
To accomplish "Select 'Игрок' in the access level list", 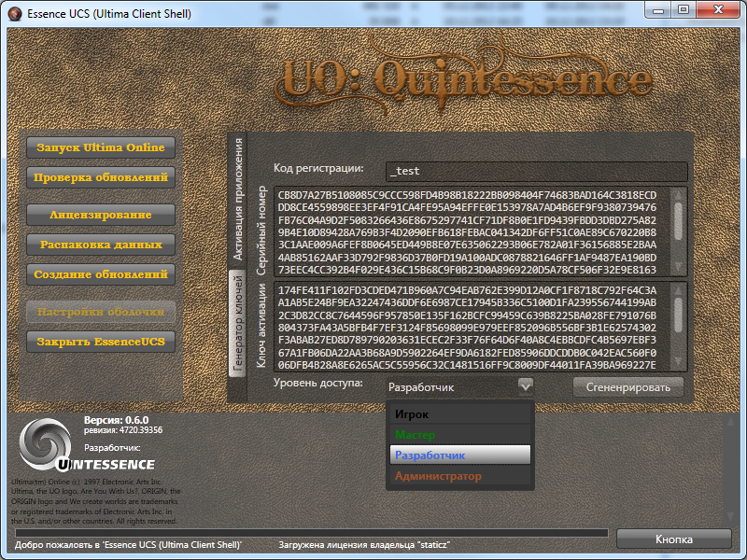I will pos(459,414).
